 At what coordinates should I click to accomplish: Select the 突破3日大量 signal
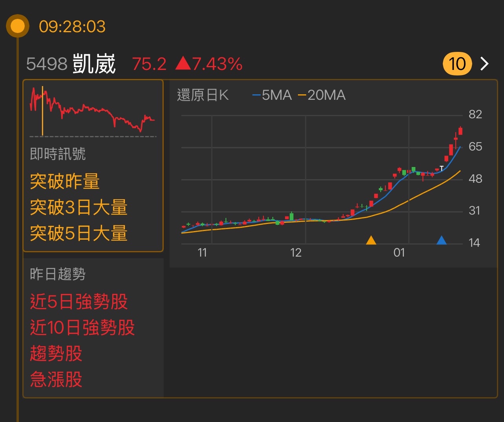pos(79,207)
